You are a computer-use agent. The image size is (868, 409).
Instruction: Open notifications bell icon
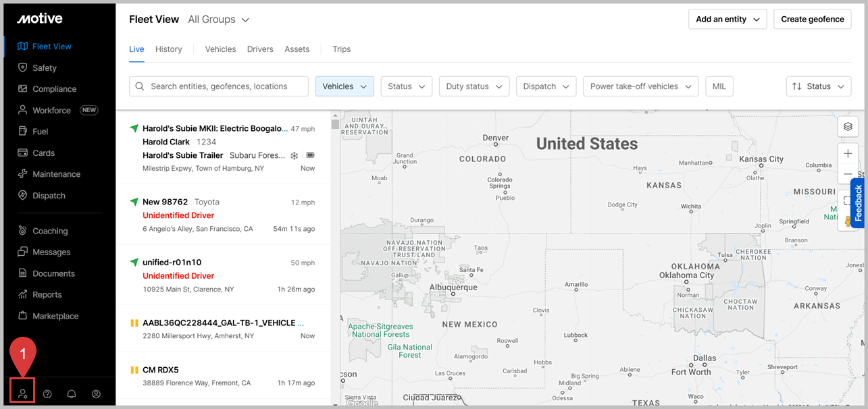72,394
